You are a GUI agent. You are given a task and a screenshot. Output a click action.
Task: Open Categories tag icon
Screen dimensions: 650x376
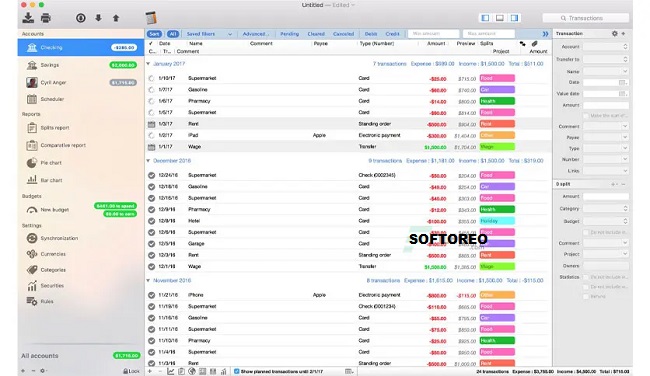click(32, 269)
